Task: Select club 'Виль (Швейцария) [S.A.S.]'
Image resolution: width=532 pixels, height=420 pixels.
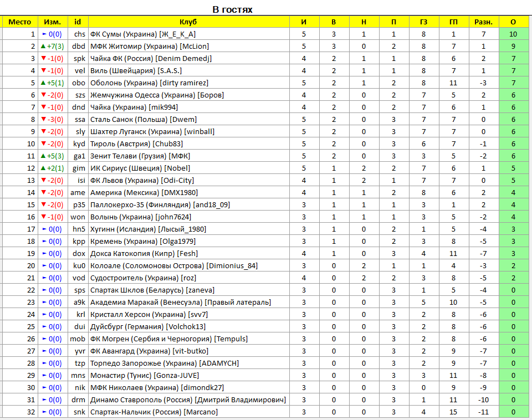Action: tap(136, 71)
